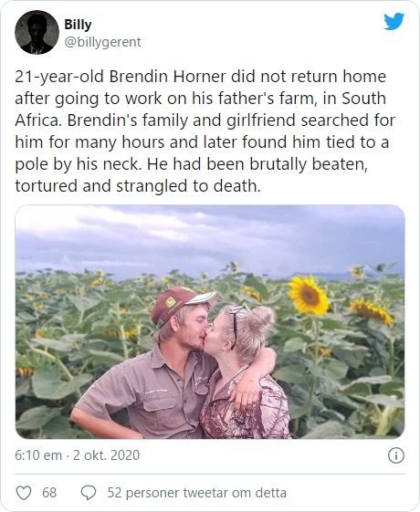420x512 pixels.
Task: Click the like count 68
Action: click(49, 493)
